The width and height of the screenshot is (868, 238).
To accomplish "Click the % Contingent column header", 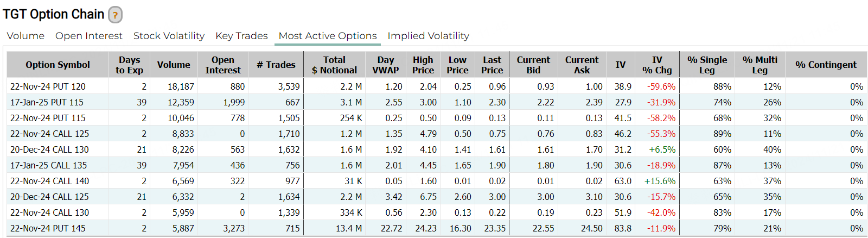I will tap(826, 65).
